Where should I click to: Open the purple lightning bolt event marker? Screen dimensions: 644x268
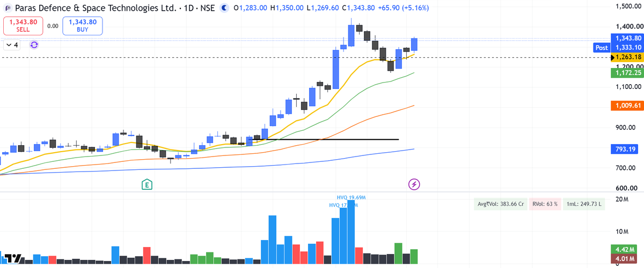coord(414,184)
